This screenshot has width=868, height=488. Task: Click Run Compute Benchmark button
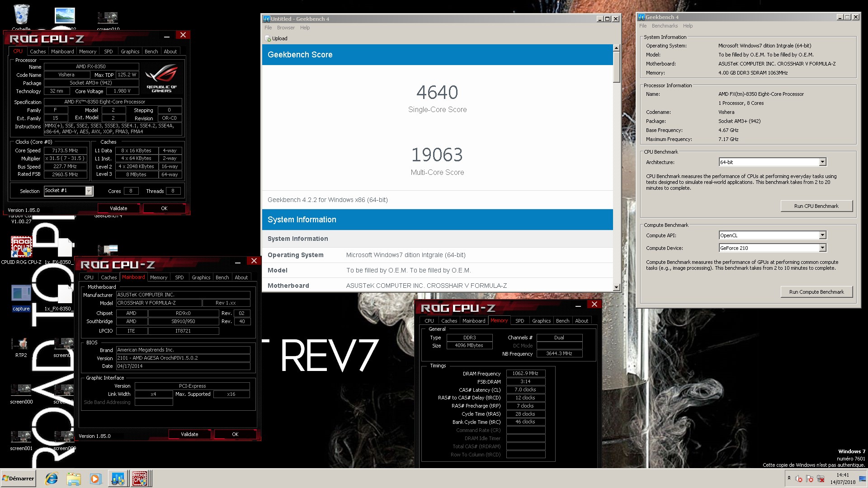(816, 292)
